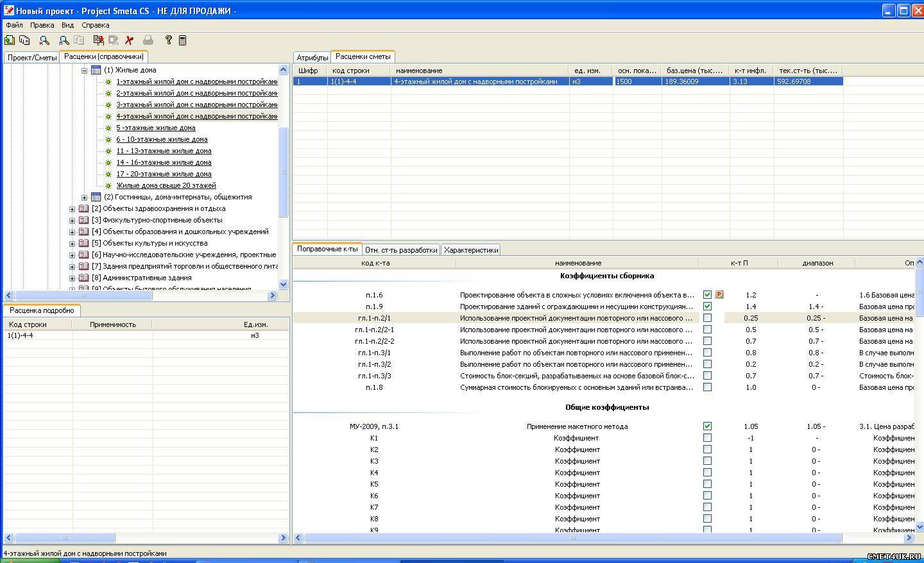Open the 5-этажные жилые дома link
924x563 pixels.
pyautogui.click(x=155, y=128)
